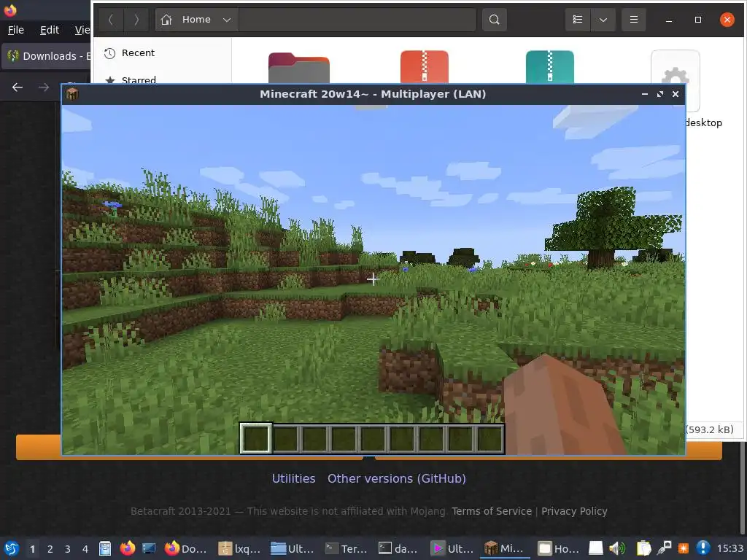Switch to workspace 2

tap(50, 549)
